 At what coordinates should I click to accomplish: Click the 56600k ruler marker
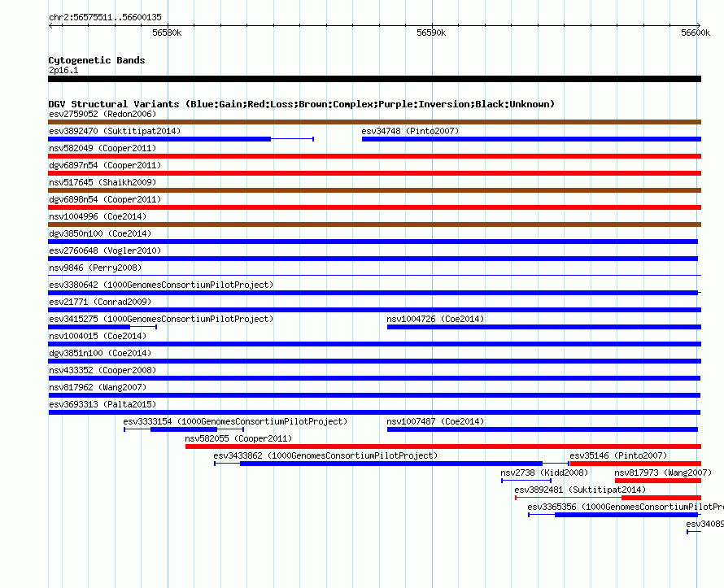click(x=696, y=33)
